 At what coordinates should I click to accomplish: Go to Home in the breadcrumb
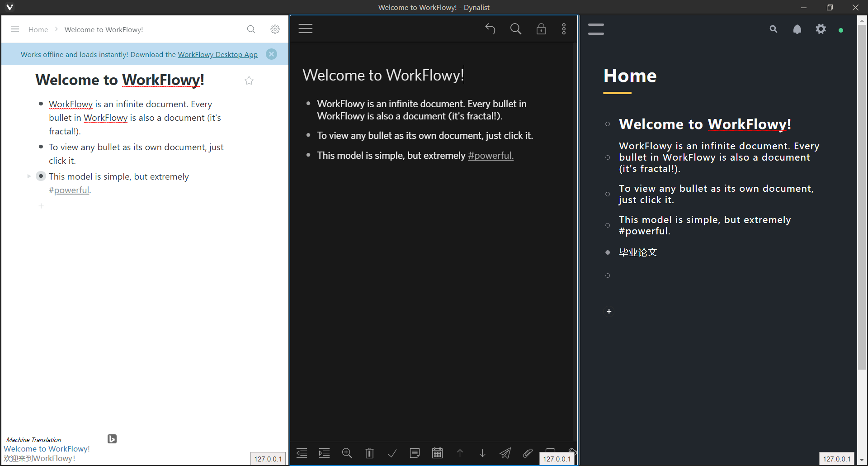click(x=38, y=29)
